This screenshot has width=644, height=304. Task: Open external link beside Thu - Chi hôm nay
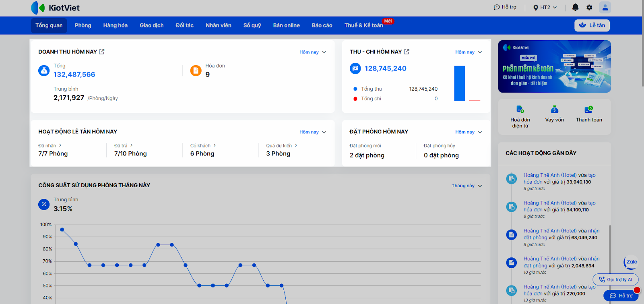tap(407, 52)
